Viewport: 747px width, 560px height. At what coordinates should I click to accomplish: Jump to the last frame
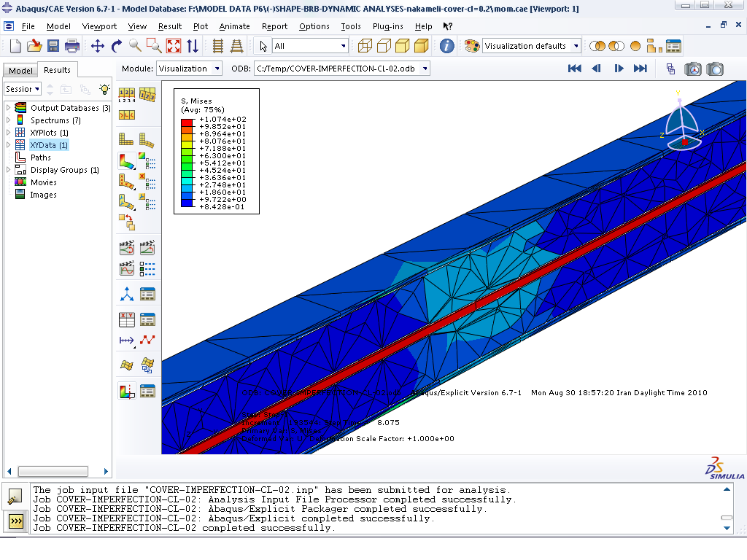click(x=640, y=69)
